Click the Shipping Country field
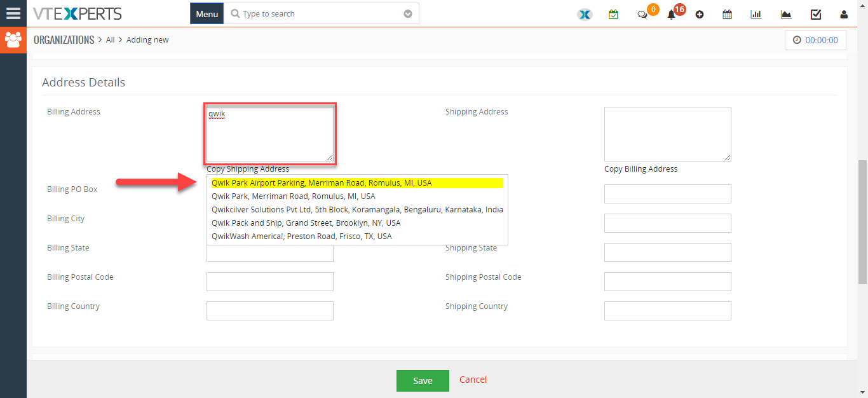Image resolution: width=868 pixels, height=398 pixels. tap(668, 311)
